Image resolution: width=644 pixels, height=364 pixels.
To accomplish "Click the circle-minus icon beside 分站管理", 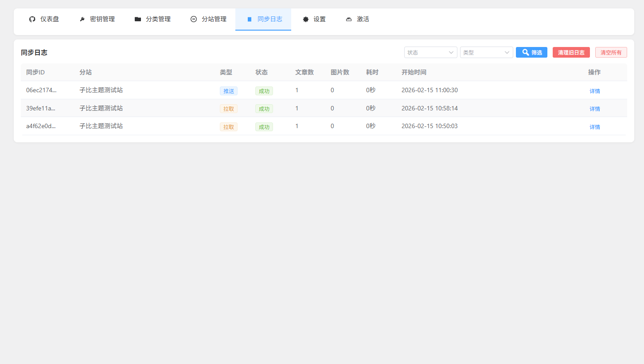I will pos(194,20).
